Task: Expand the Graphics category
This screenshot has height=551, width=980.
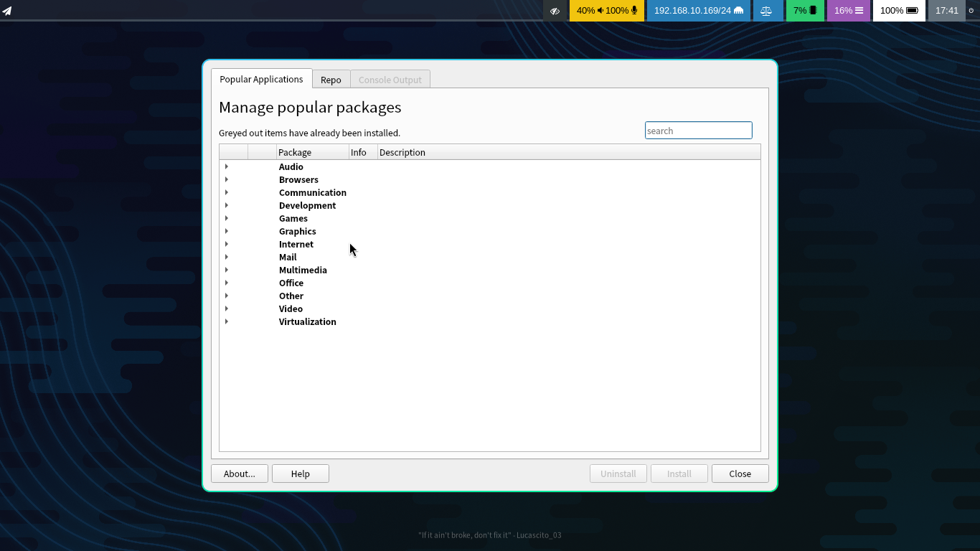Action: (x=227, y=231)
